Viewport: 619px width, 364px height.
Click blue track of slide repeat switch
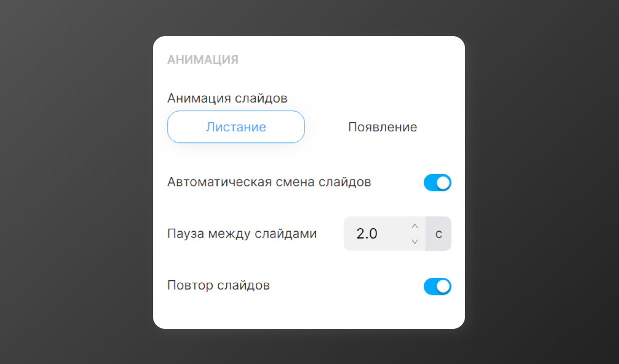click(430, 286)
